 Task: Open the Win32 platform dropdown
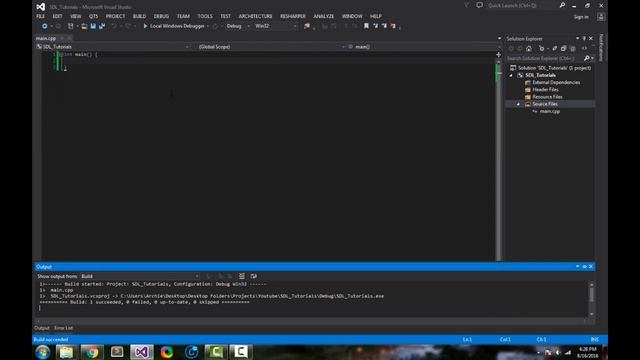[x=276, y=26]
